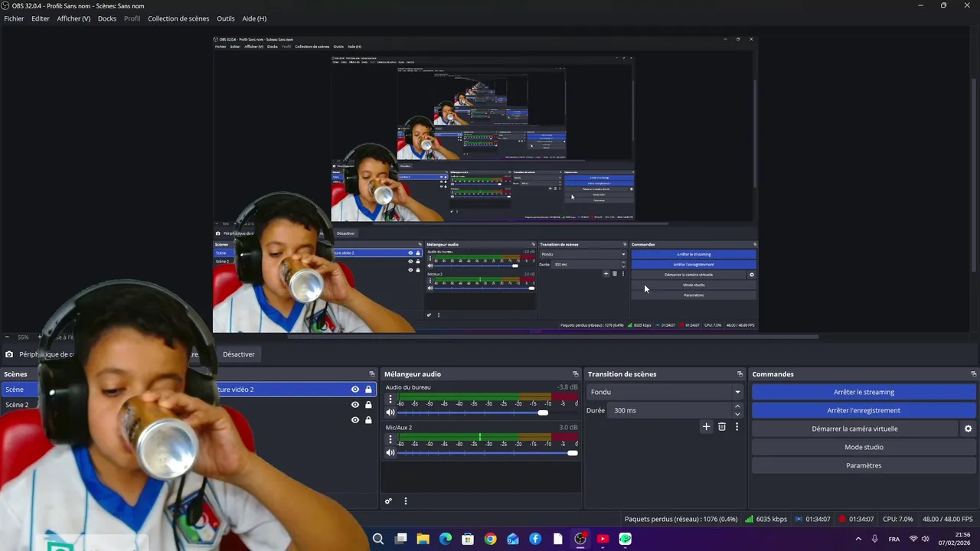Open Audio du bureau options dots

click(390, 399)
